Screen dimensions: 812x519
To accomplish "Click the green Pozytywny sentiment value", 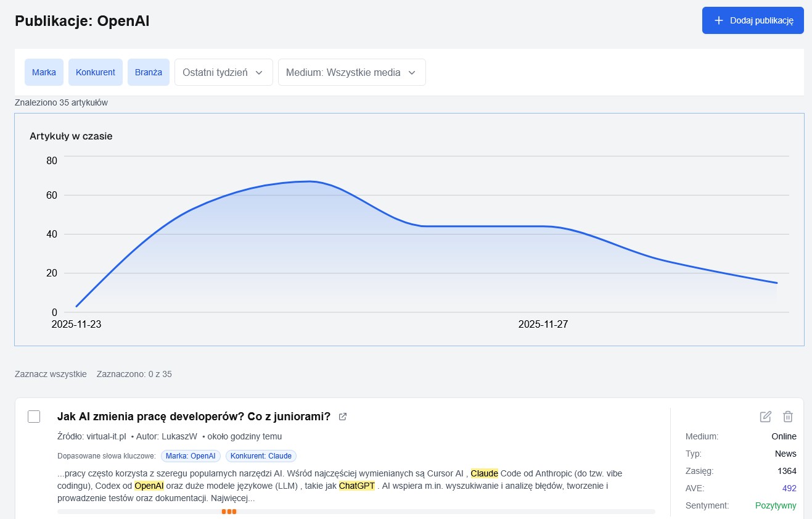I will pos(775,505).
